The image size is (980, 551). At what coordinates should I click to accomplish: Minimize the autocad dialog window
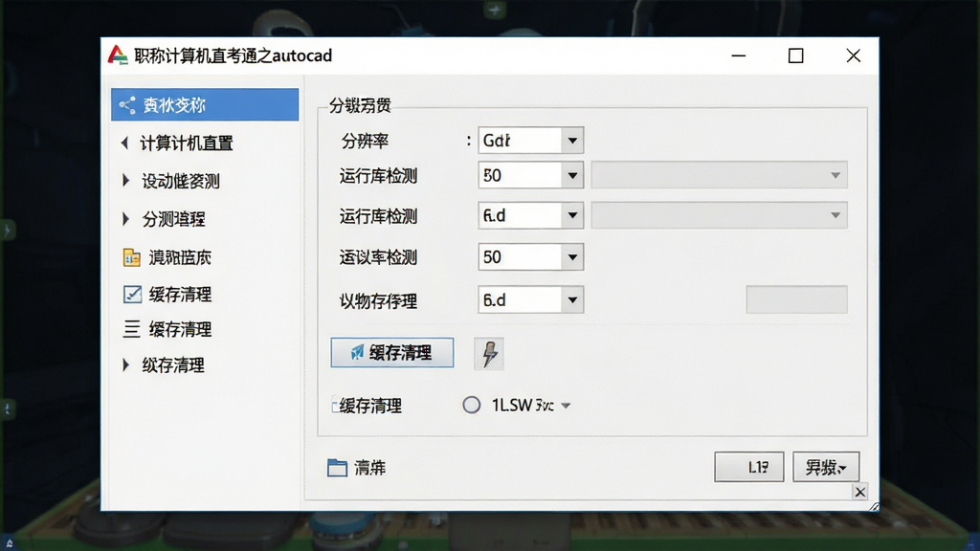point(739,55)
